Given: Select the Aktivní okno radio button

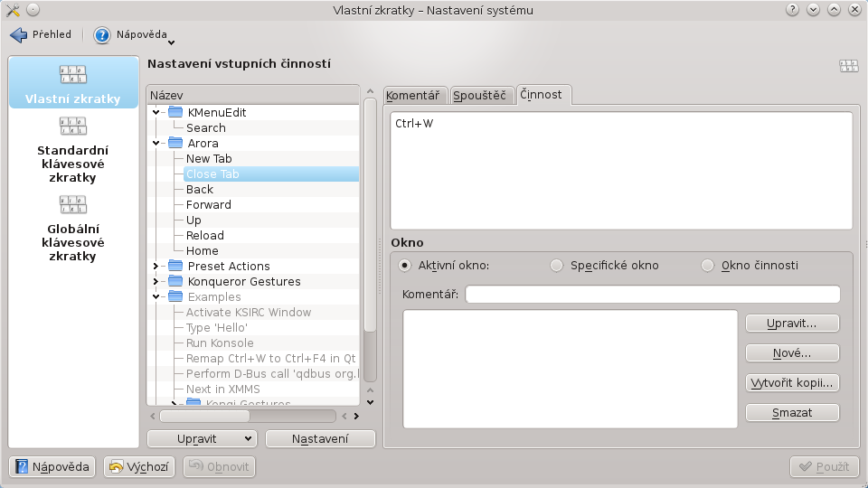Looking at the screenshot, I should pyautogui.click(x=405, y=266).
